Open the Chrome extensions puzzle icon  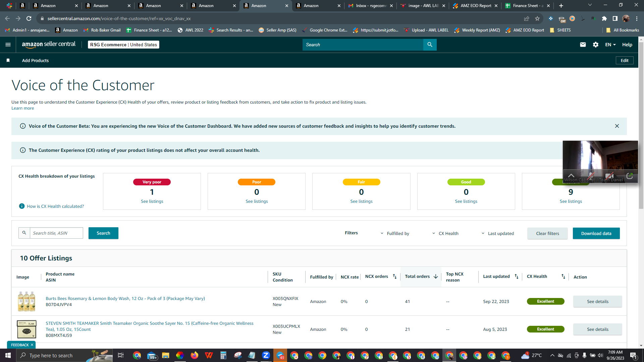click(x=604, y=18)
